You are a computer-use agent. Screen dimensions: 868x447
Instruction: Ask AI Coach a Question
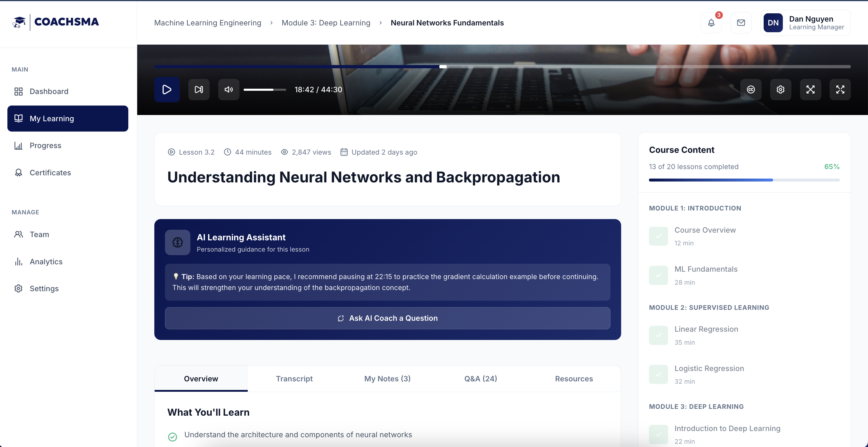(388, 318)
